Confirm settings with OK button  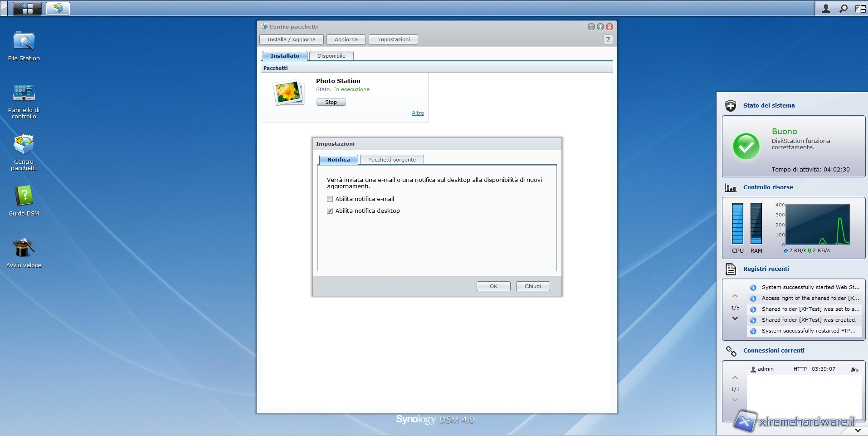(493, 286)
